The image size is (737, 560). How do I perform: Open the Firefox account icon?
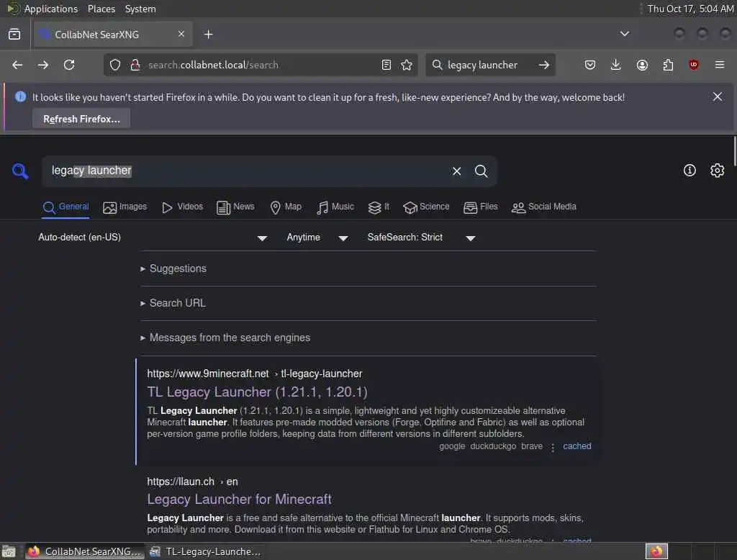tap(642, 65)
